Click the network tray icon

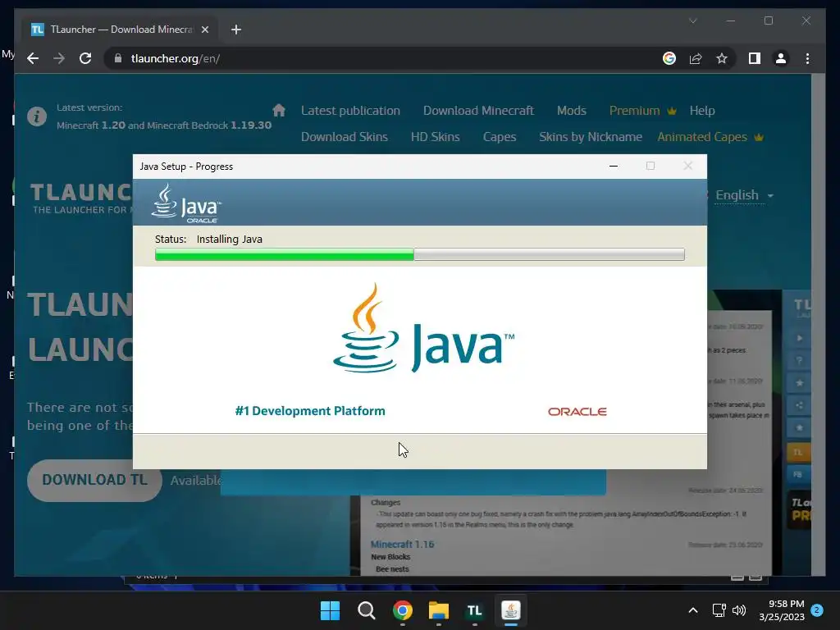pos(719,610)
